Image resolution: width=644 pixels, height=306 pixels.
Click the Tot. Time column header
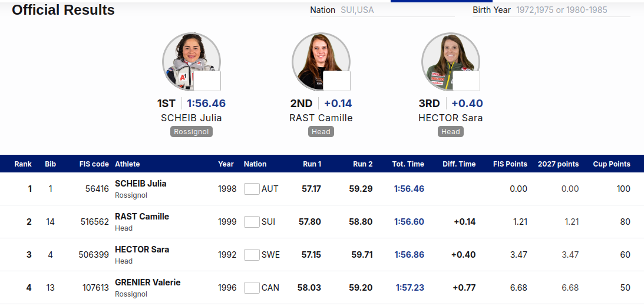pos(408,164)
